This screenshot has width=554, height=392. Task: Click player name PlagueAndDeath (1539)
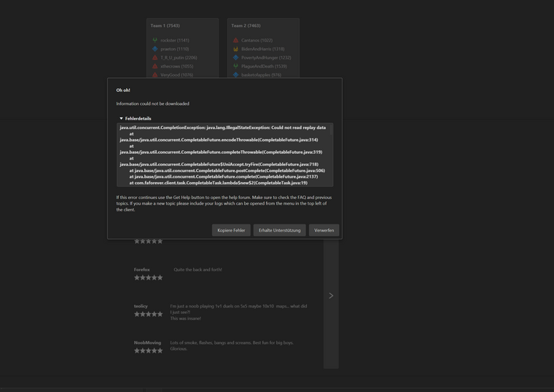pyautogui.click(x=264, y=66)
